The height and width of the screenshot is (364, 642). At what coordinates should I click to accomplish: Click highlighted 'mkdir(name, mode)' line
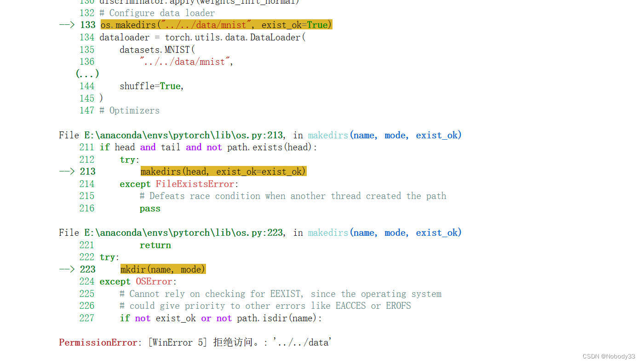(163, 269)
